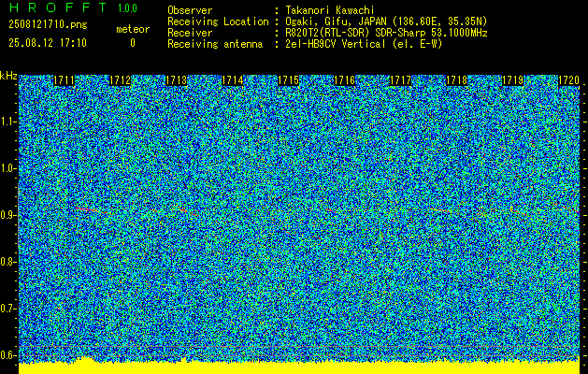The width and height of the screenshot is (588, 374).
Task: Click the 1714 time marker label
Action: (233, 80)
